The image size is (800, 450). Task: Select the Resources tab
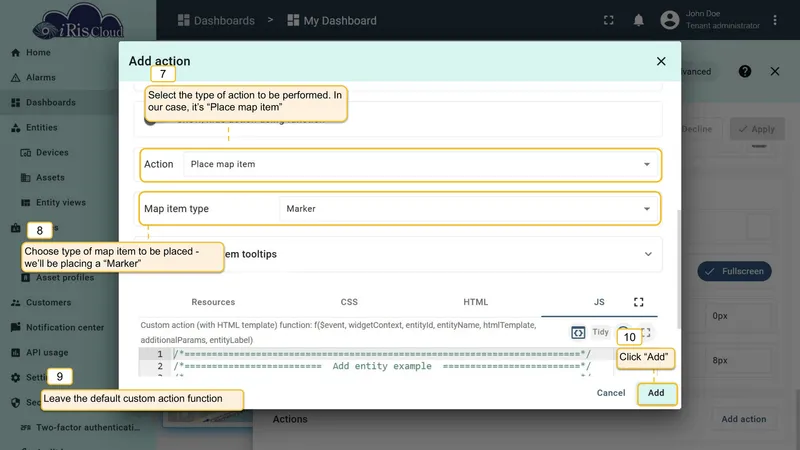tap(213, 302)
